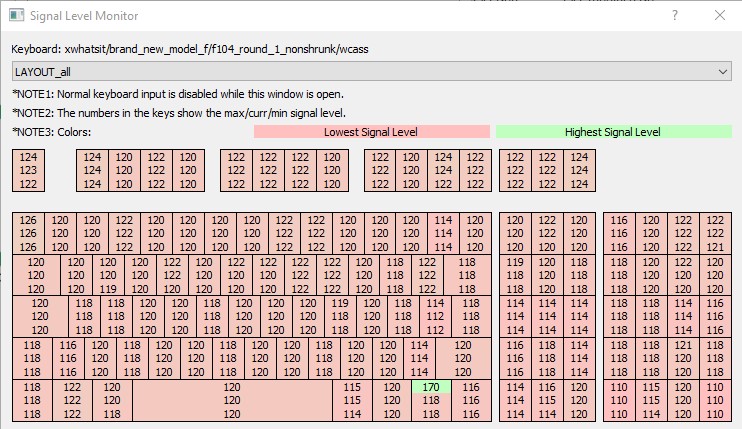Click the pink Lowest Signal Level swatch
Viewport: 742px width, 429px height.
coord(371,132)
